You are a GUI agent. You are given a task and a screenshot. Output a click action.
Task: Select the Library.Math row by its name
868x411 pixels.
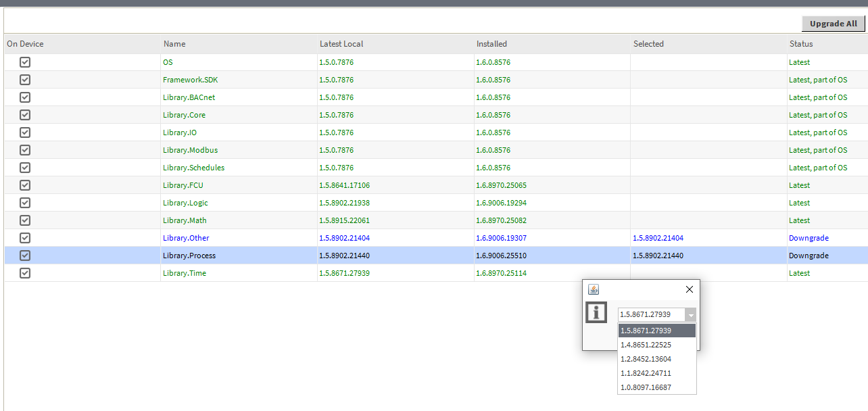click(x=185, y=220)
